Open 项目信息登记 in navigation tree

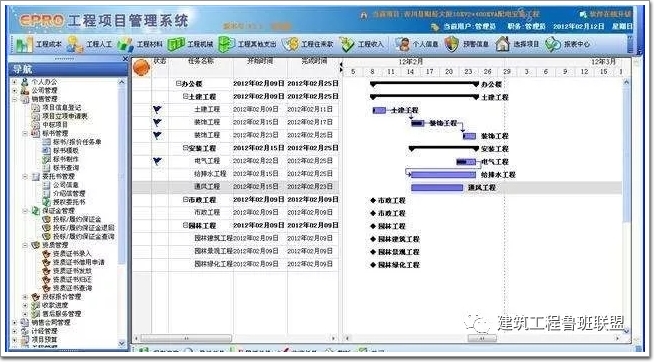(x=61, y=107)
